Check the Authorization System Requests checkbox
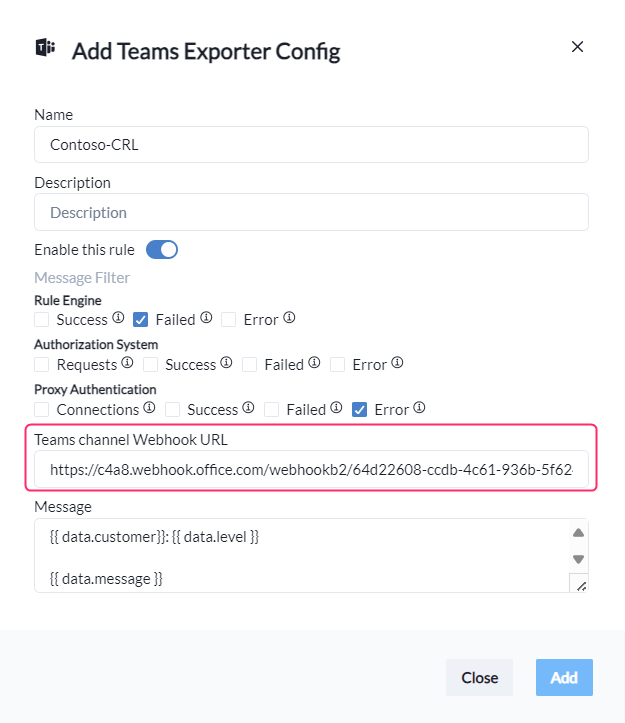This screenshot has height=723, width=625. click(x=42, y=365)
